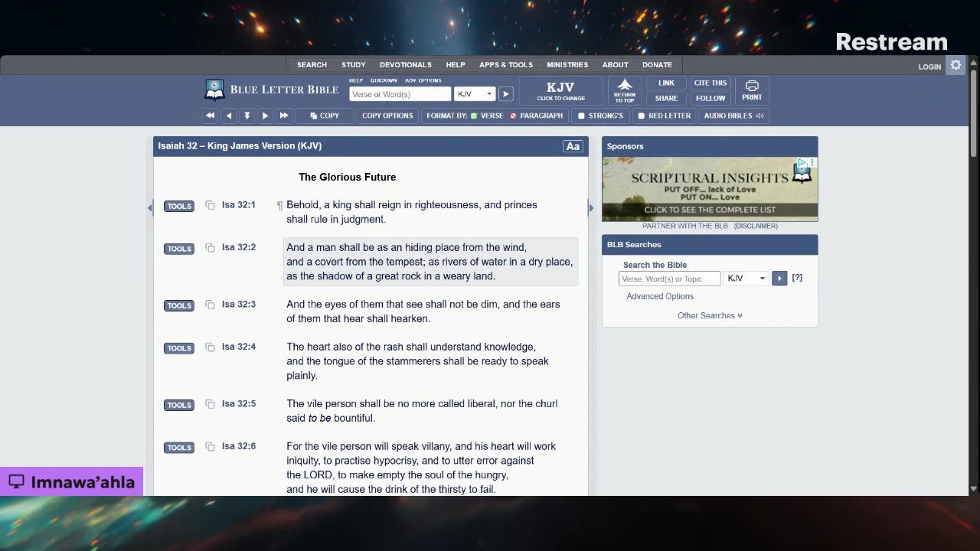
Task: Click copy icon for Isa 32:2
Action: [x=210, y=248]
